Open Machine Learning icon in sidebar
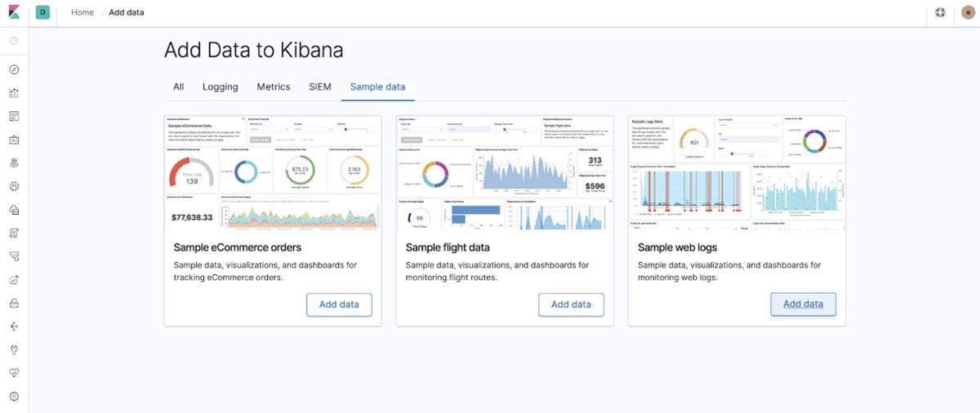The width and height of the screenshot is (980, 413). 14,186
